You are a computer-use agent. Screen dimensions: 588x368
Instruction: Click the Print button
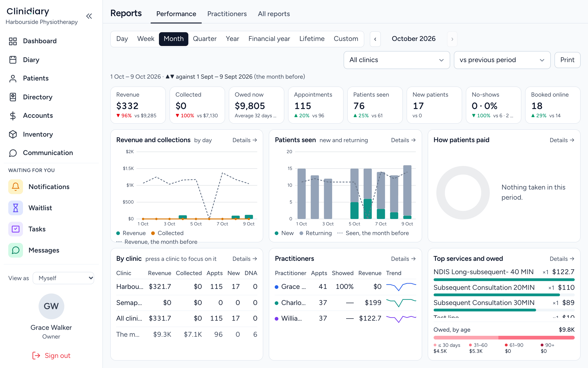[567, 60]
